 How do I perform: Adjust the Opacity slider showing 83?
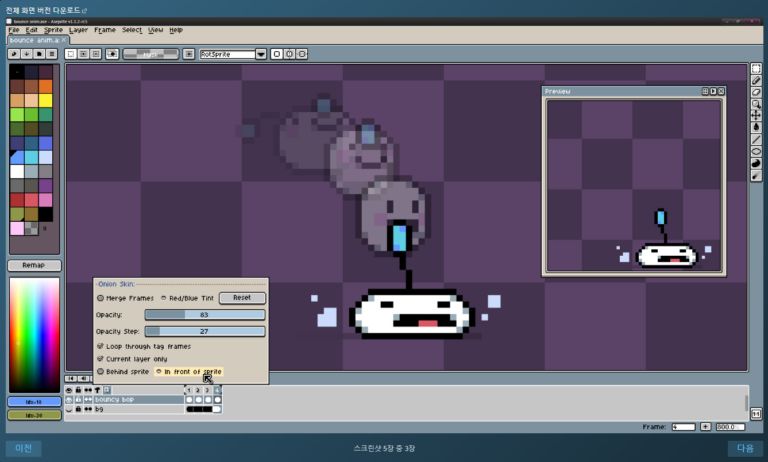coord(205,315)
